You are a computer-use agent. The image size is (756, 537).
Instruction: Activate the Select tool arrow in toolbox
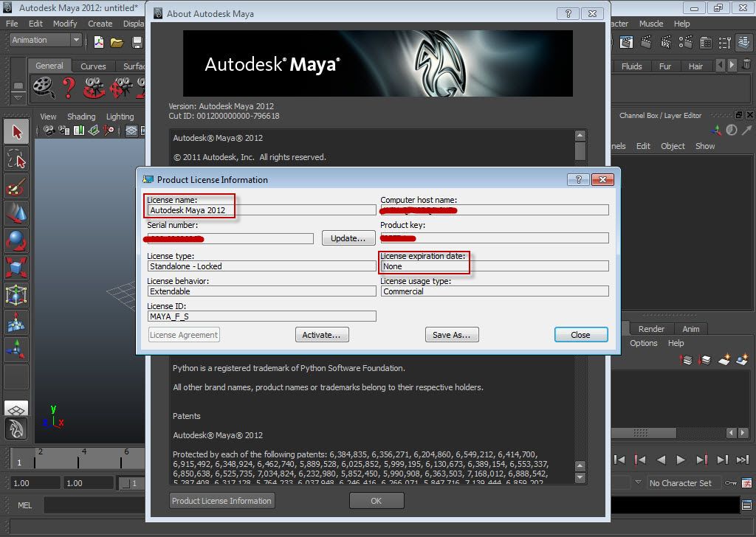16,131
